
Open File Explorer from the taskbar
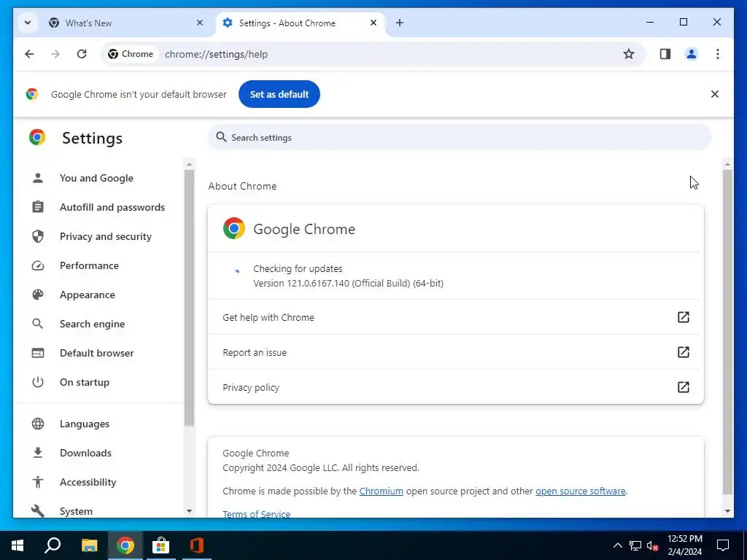click(x=89, y=545)
